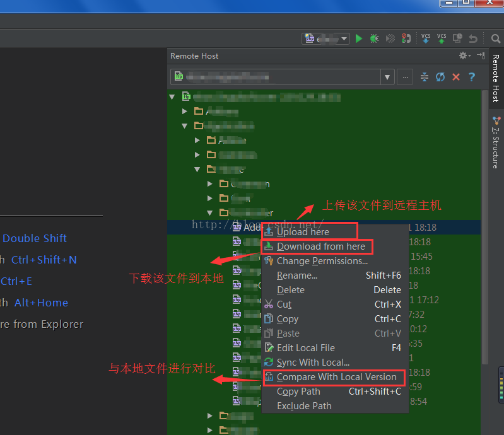Choose Edit Local File entry

[x=334, y=348]
